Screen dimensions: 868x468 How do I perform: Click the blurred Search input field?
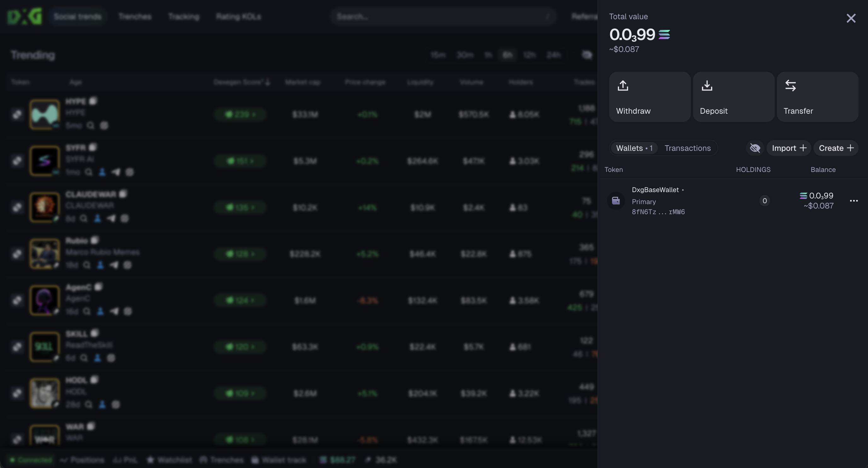[x=442, y=16]
